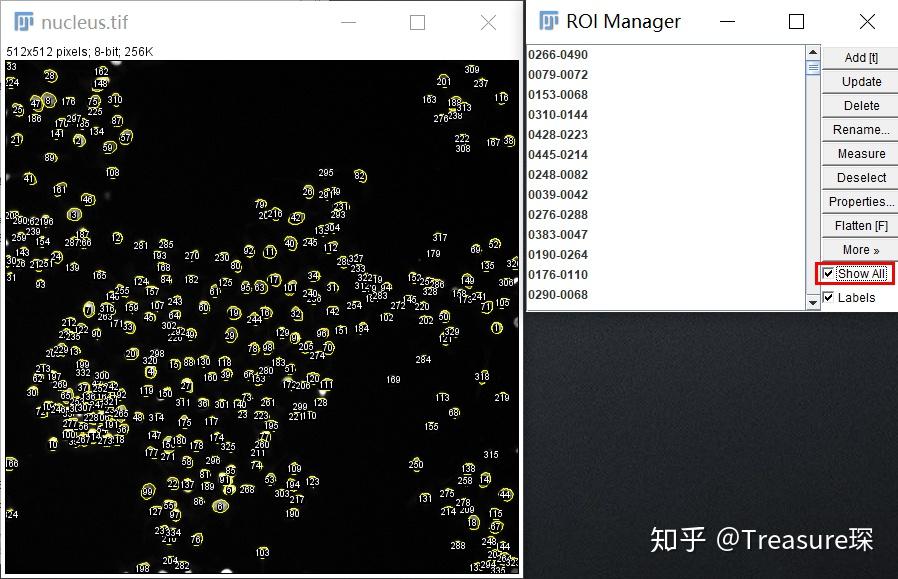898x579 pixels.
Task: Open the Properties... dialog
Action: coord(858,201)
